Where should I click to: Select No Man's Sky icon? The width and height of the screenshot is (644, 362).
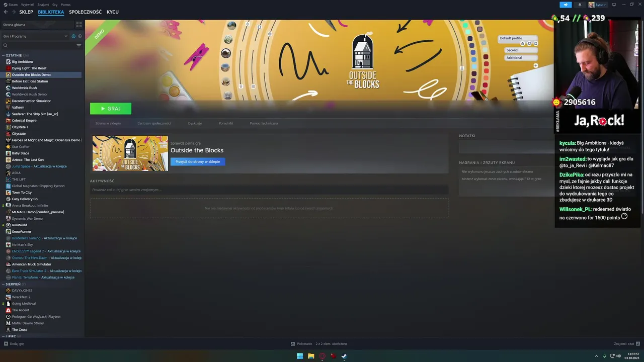tap(8, 245)
